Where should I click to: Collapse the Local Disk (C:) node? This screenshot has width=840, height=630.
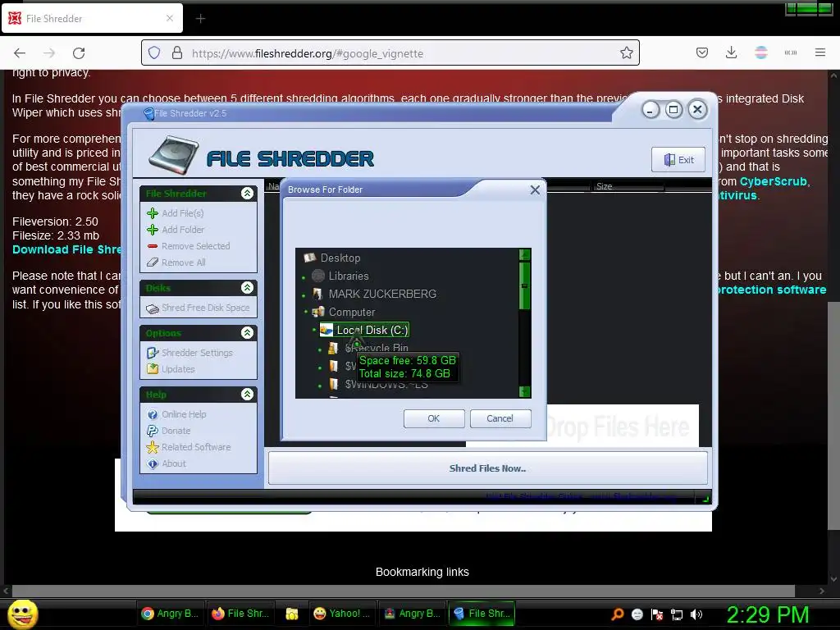(314, 330)
